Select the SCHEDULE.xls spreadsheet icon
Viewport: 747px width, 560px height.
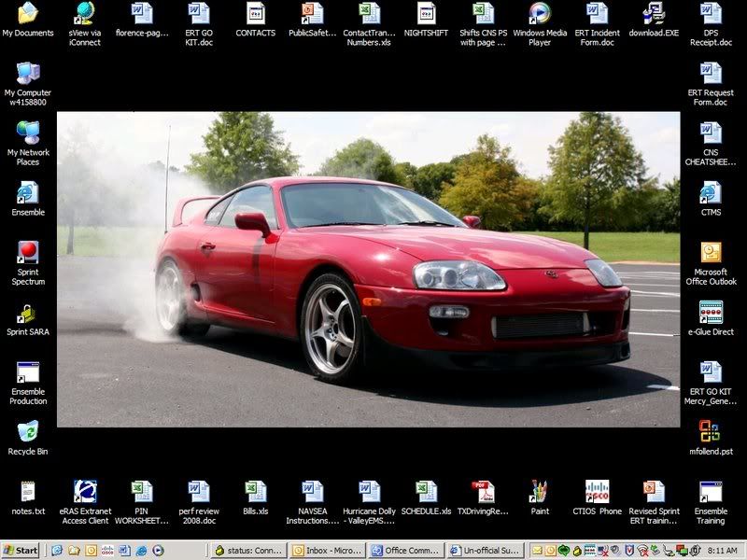click(x=427, y=492)
